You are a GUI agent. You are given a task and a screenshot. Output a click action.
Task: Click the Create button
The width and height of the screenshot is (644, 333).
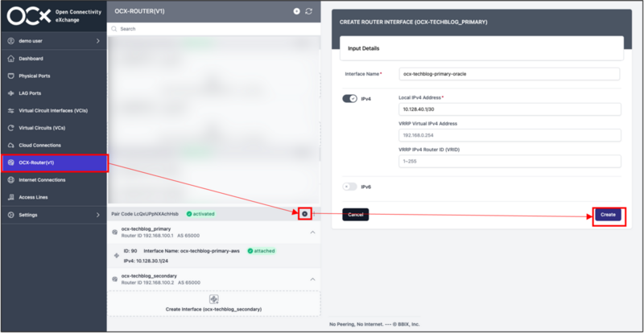point(608,215)
